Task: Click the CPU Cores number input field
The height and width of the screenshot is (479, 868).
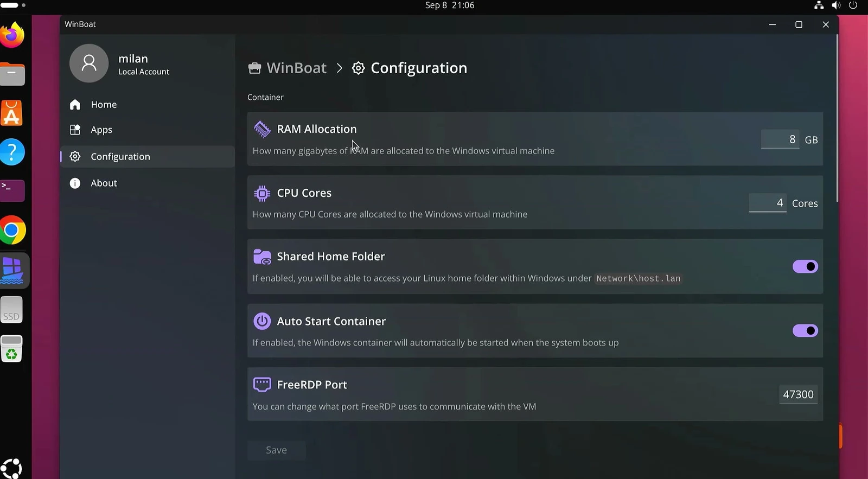Action: point(767,203)
